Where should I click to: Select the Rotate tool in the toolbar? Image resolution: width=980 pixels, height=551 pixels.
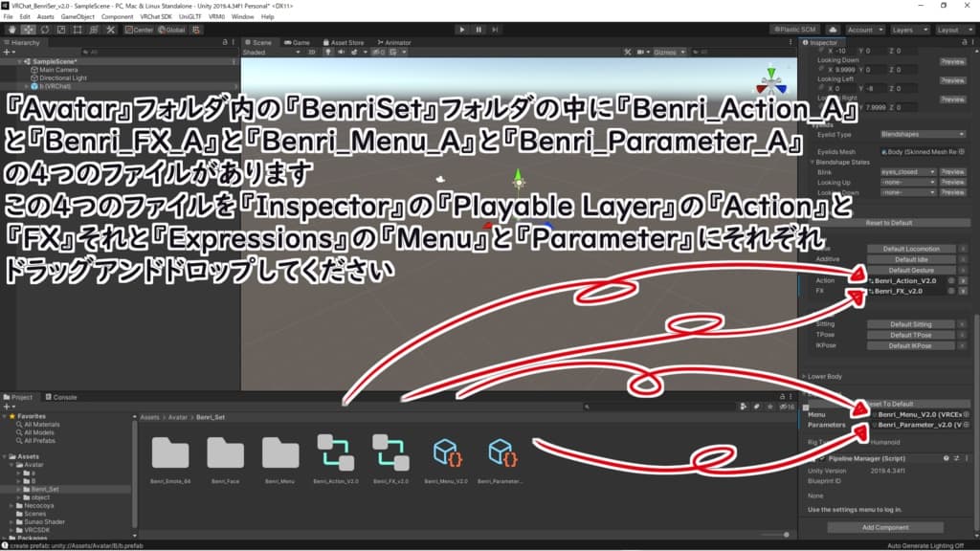click(x=44, y=30)
